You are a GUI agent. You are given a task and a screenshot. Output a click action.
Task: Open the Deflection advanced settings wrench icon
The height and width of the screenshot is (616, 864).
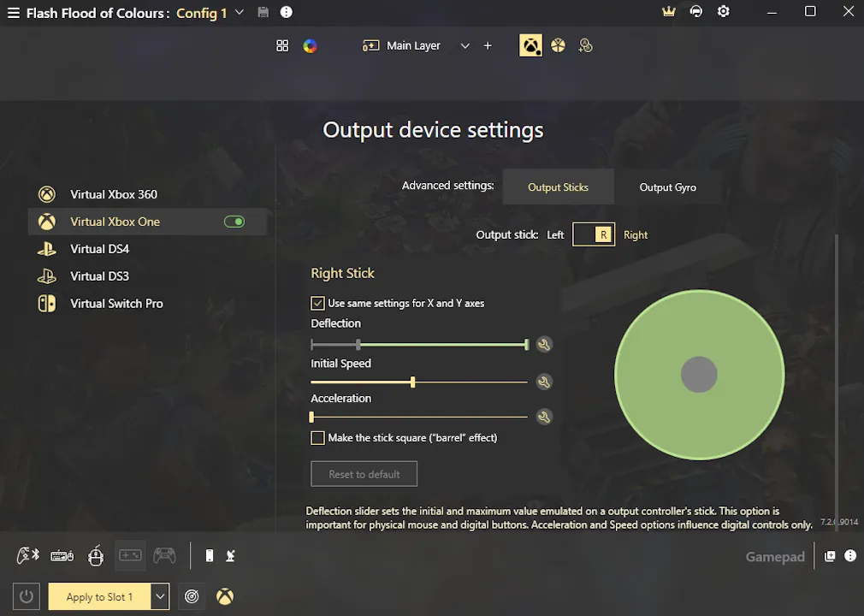click(x=545, y=344)
